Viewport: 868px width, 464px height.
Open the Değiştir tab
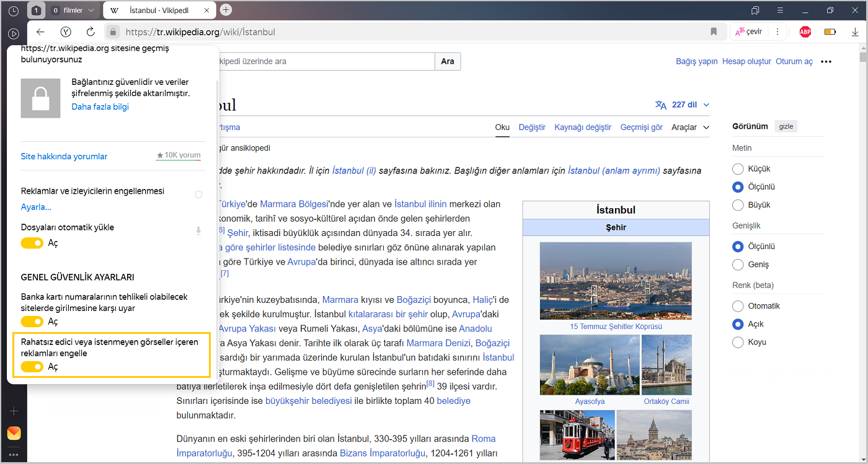pyautogui.click(x=532, y=128)
